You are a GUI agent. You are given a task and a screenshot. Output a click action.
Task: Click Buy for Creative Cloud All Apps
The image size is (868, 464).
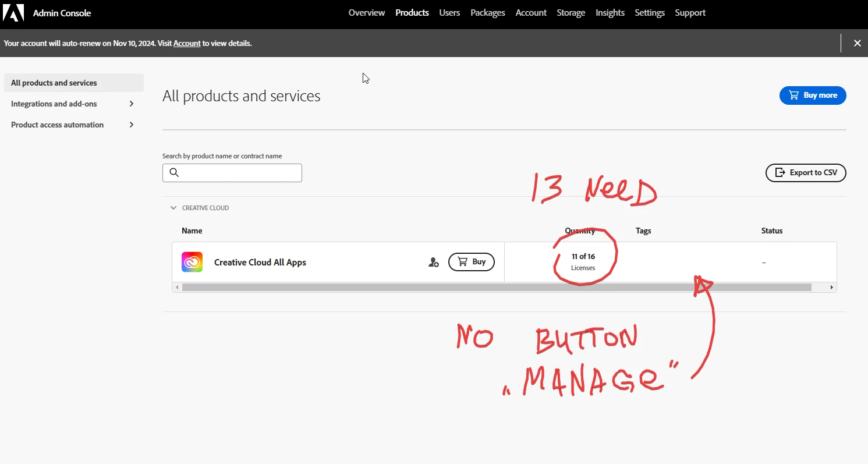pos(472,262)
